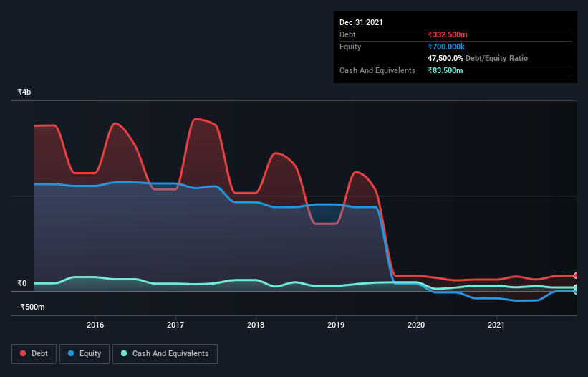Toggle the Debt series legend button
The height and width of the screenshot is (377, 588).
pos(34,354)
